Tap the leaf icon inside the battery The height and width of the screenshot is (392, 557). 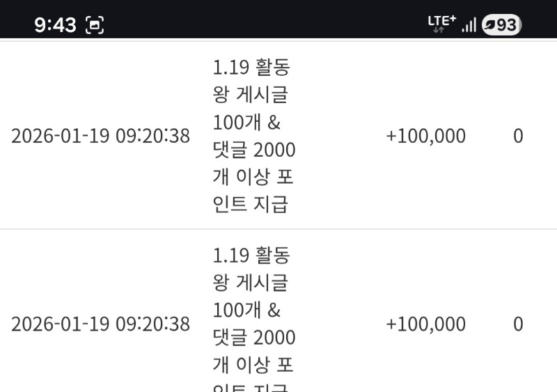click(x=490, y=25)
